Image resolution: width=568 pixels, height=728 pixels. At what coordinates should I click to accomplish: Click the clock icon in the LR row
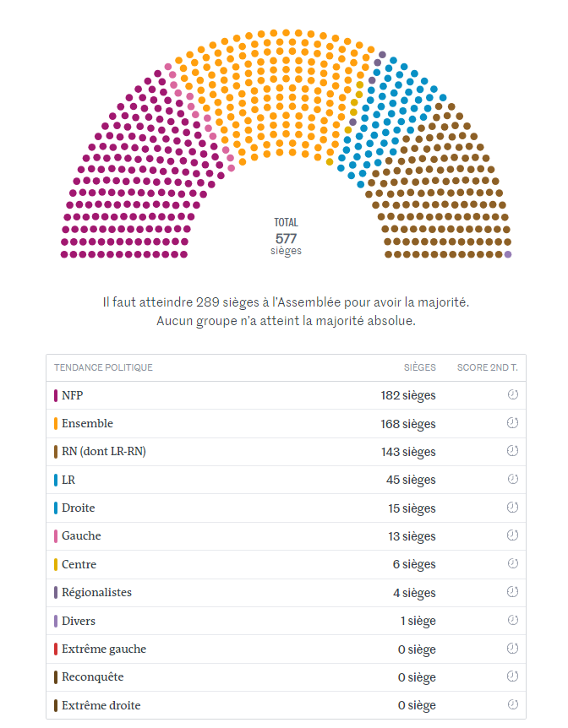pos(512,479)
